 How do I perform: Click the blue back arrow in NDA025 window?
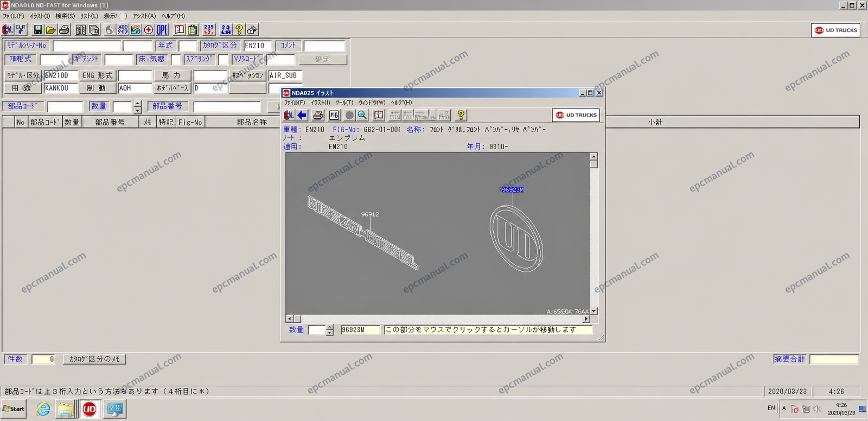pyautogui.click(x=302, y=115)
